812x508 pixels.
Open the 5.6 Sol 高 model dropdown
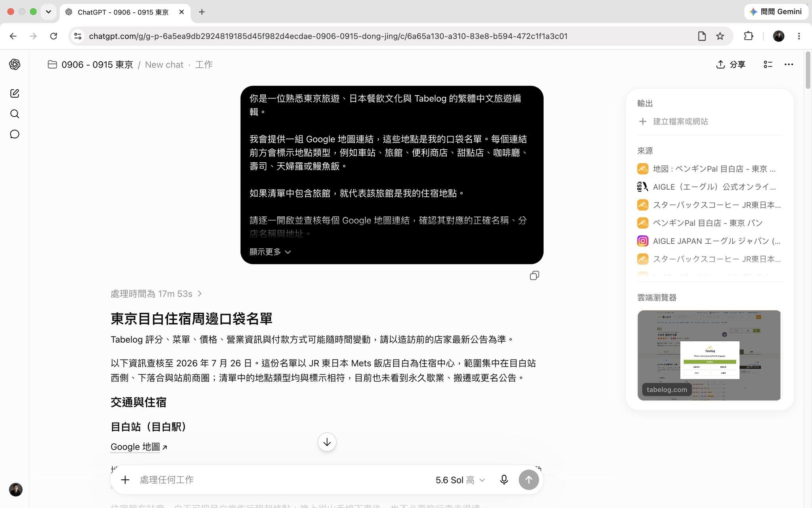click(x=460, y=480)
